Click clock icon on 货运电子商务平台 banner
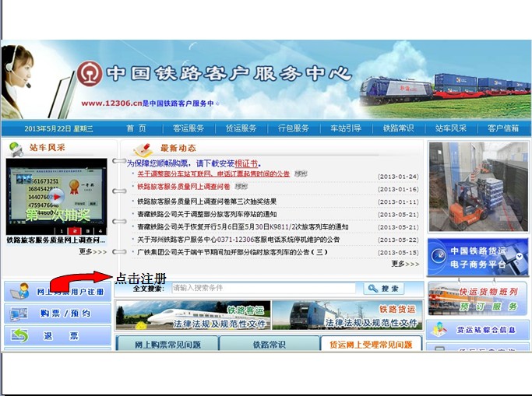The width and height of the screenshot is (532, 396). 439,256
